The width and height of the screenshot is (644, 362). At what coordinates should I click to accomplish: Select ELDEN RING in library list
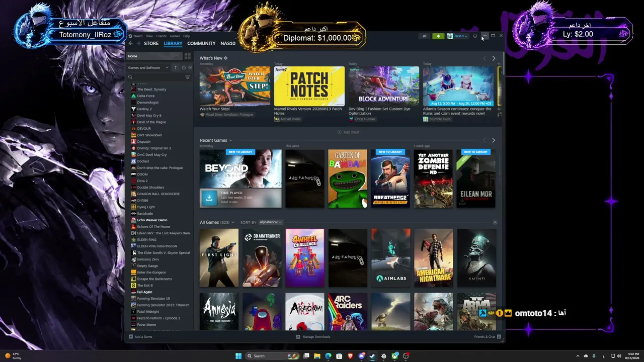pyautogui.click(x=146, y=239)
